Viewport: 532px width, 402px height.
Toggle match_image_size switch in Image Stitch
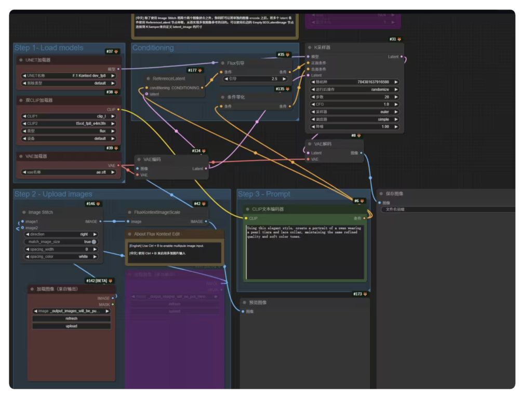click(94, 242)
